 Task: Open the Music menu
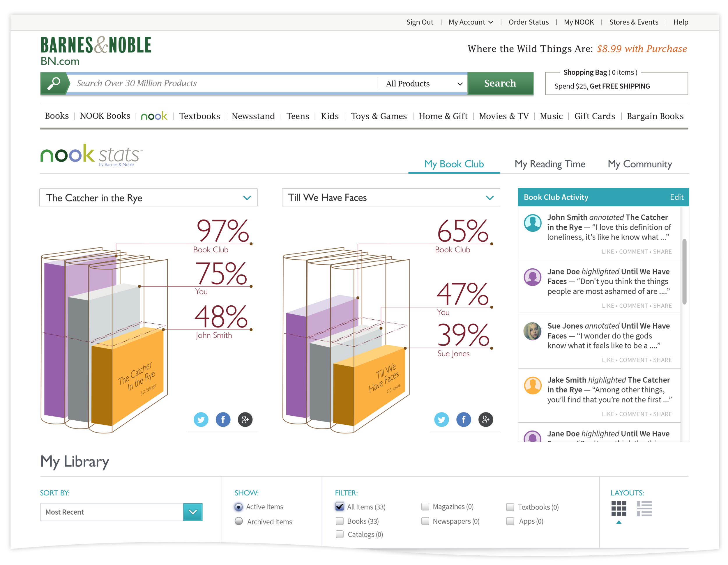tap(551, 116)
